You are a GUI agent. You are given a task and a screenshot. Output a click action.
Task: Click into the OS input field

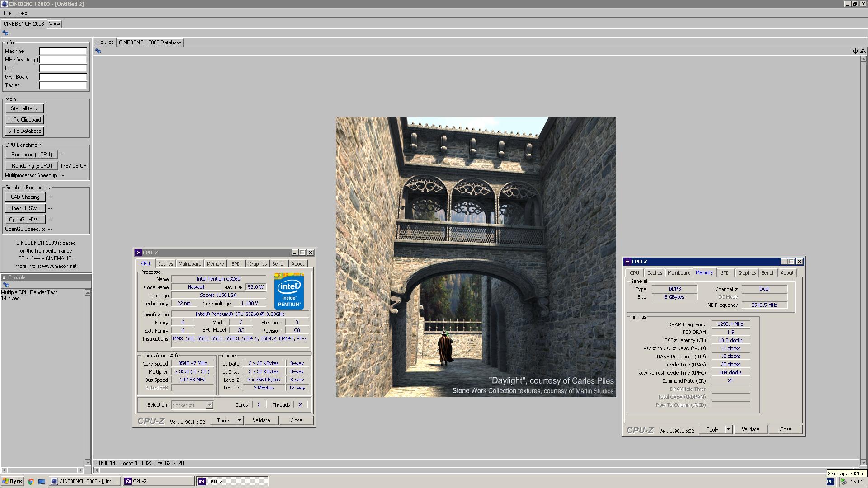tap(63, 68)
